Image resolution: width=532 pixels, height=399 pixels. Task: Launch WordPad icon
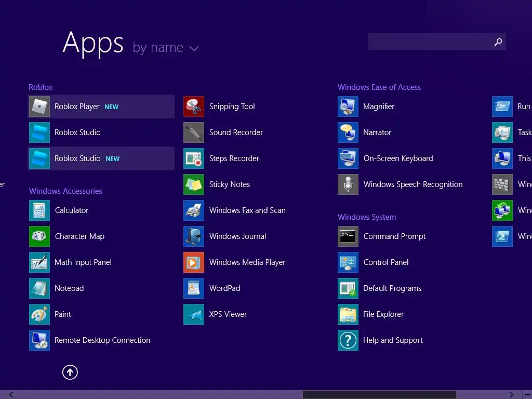(194, 288)
